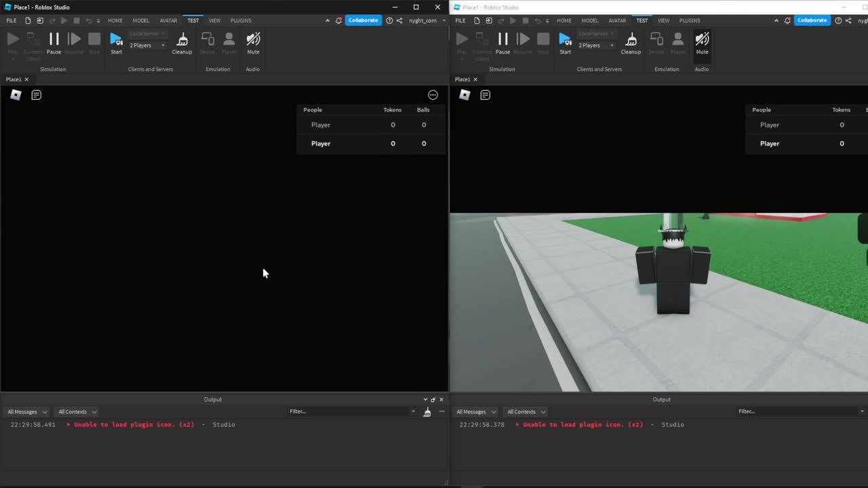Click the Filter field in left Output
868x488 pixels.
(352, 411)
